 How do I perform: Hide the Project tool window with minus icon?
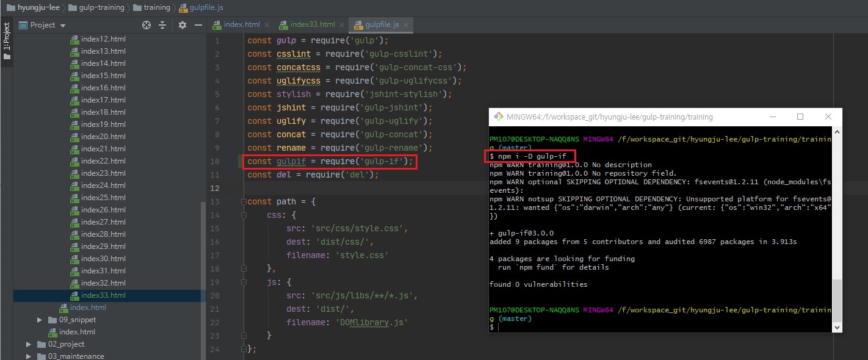[x=198, y=25]
